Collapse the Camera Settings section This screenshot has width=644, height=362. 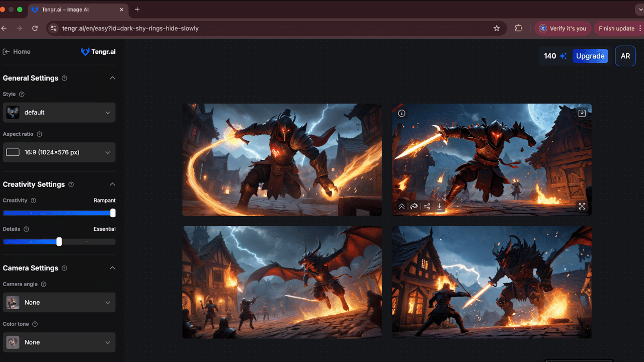(112, 268)
